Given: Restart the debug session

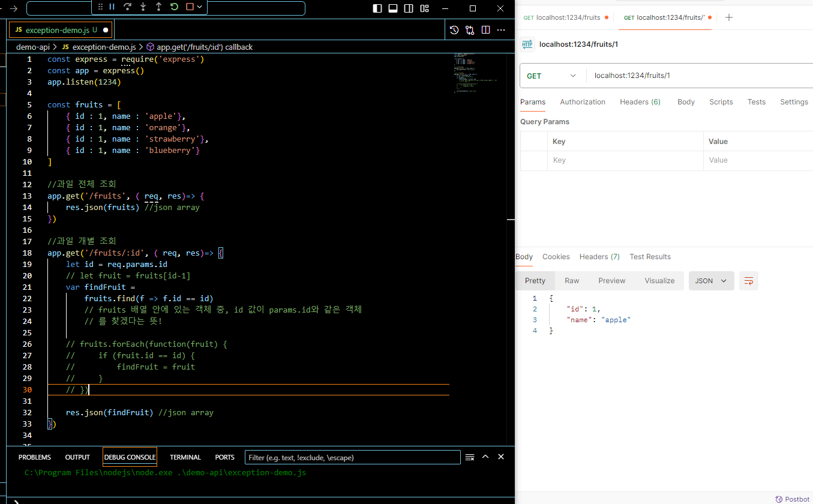Looking at the screenshot, I should [174, 7].
